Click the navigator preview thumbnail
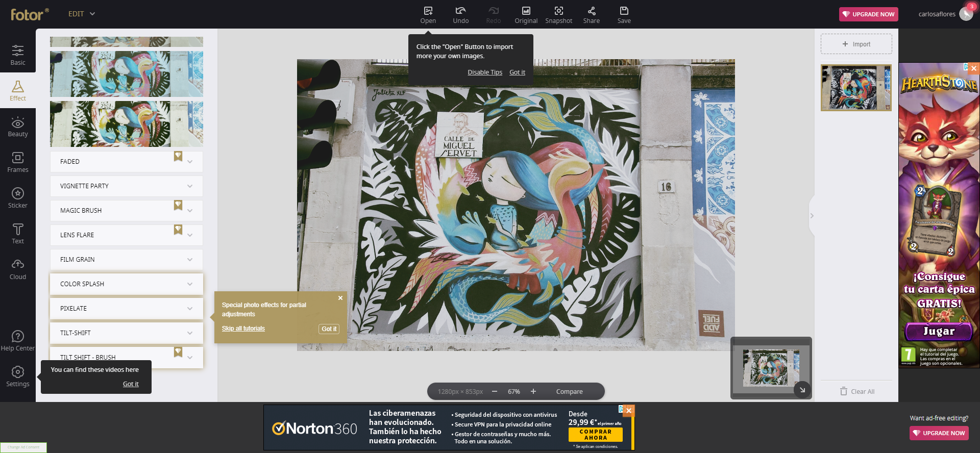The image size is (980, 453). click(x=771, y=367)
